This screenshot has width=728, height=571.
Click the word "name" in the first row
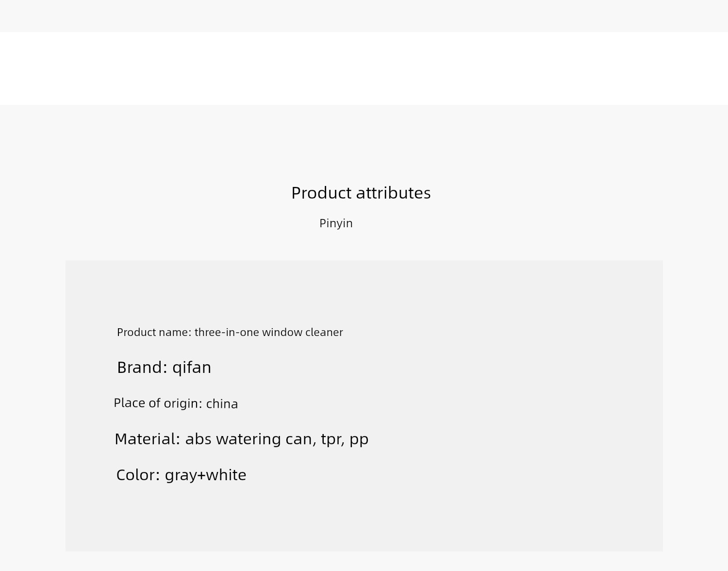click(x=174, y=333)
